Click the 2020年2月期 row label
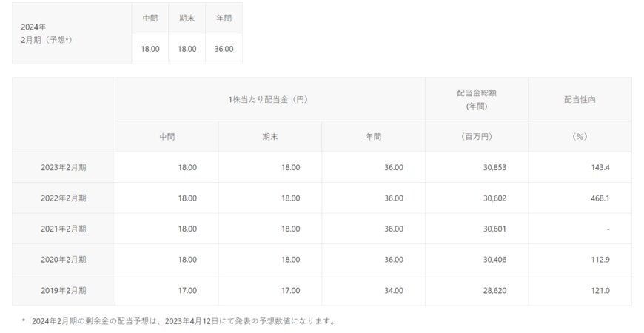The image size is (644, 333). coord(64,260)
